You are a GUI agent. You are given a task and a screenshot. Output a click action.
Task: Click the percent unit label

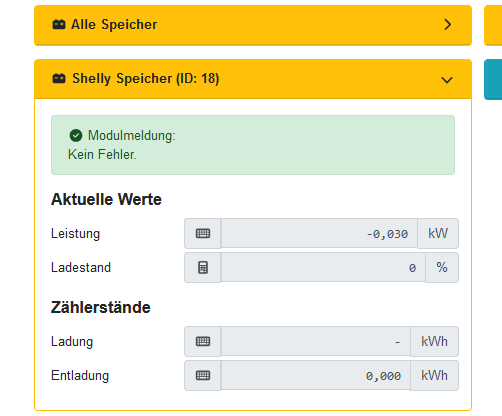pyautogui.click(x=442, y=267)
